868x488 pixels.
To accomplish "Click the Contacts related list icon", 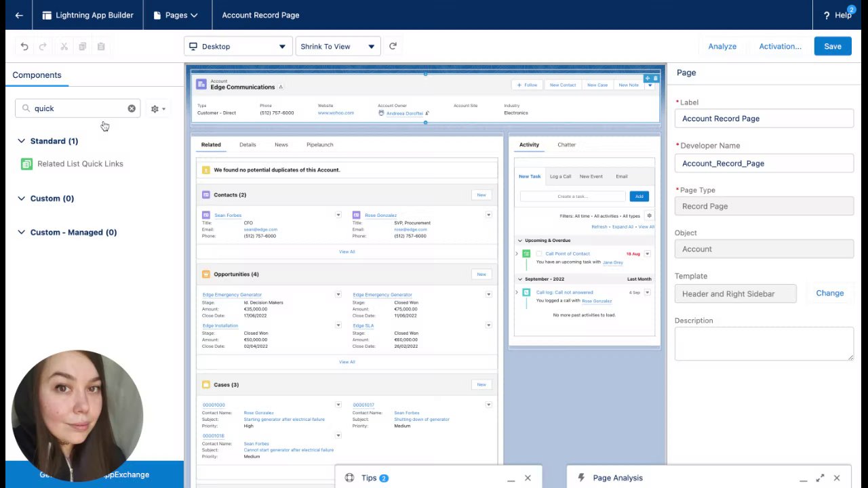I will point(206,195).
